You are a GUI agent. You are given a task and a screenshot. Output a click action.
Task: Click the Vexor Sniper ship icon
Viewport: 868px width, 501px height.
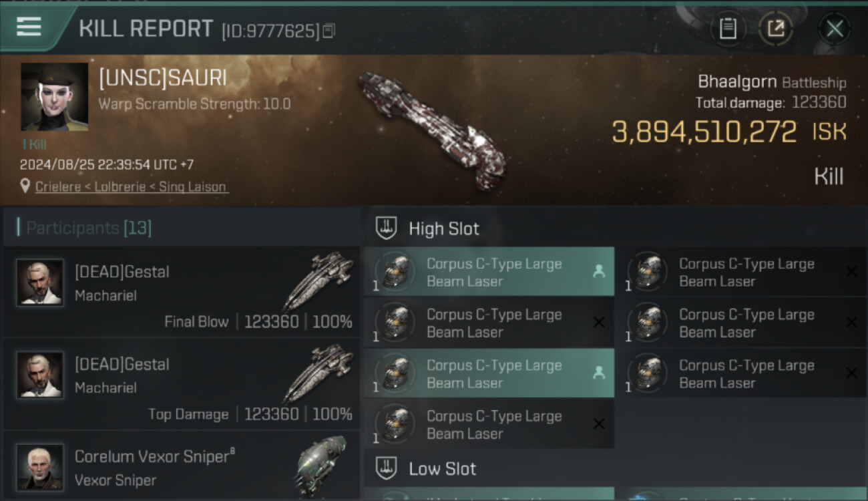coord(322,464)
